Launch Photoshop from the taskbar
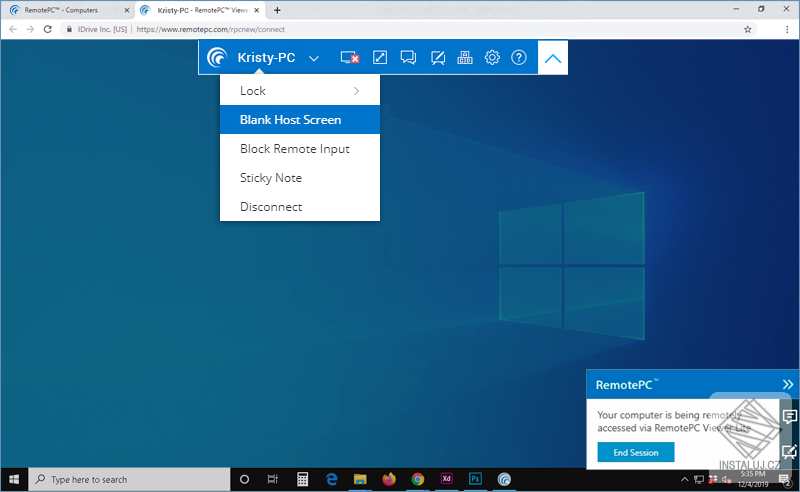The height and width of the screenshot is (492, 800). [x=475, y=479]
